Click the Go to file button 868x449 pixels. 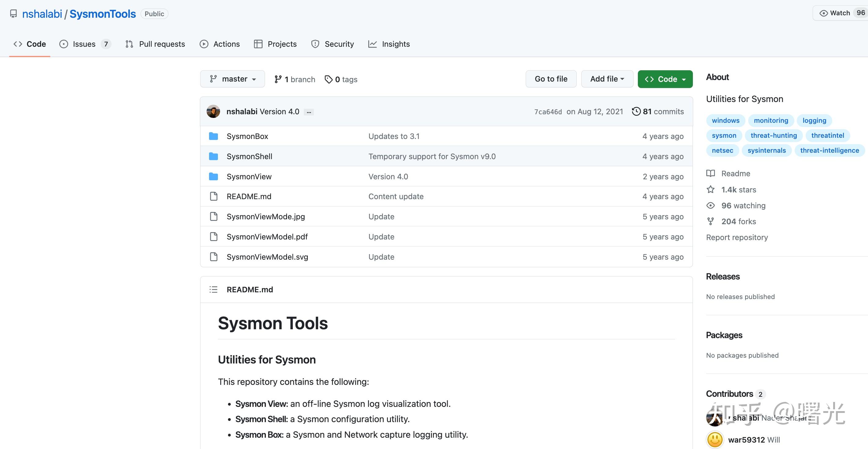click(551, 79)
